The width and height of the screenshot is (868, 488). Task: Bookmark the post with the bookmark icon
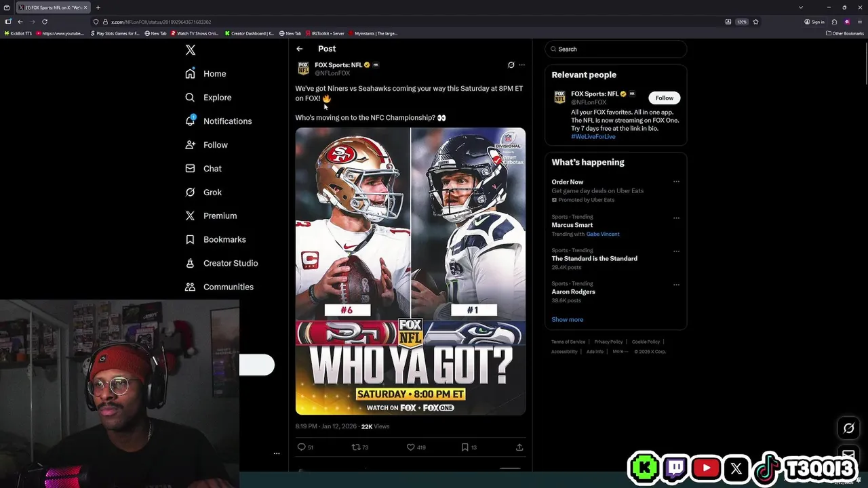click(465, 447)
